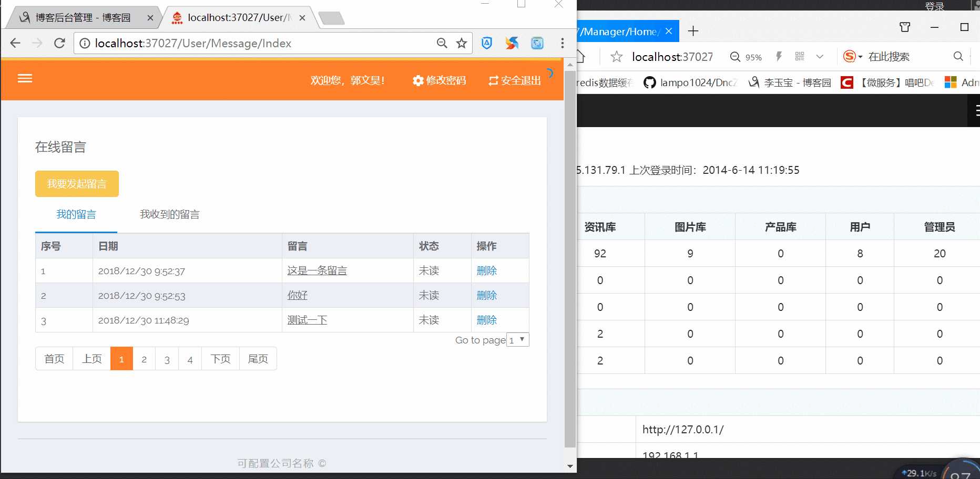
Task: Open the site info icon in address bar
Action: [84, 43]
